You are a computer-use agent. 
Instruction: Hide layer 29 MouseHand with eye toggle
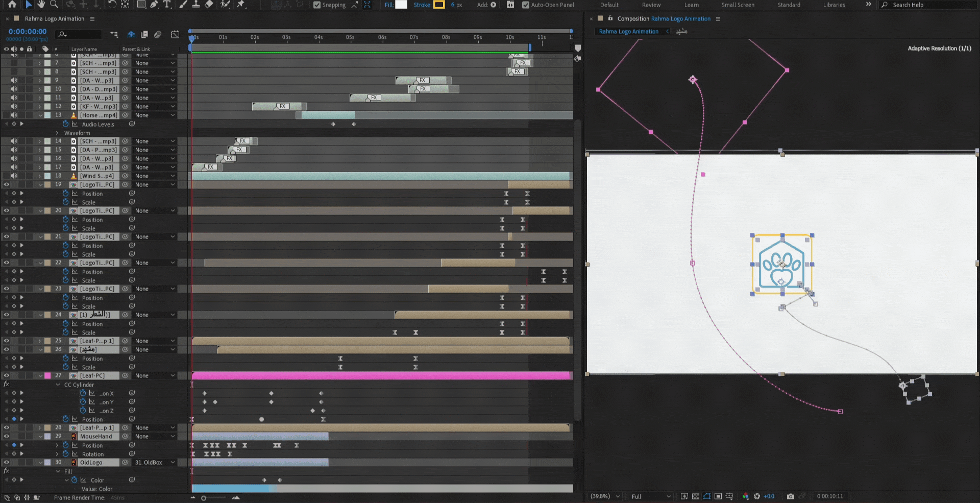7,436
